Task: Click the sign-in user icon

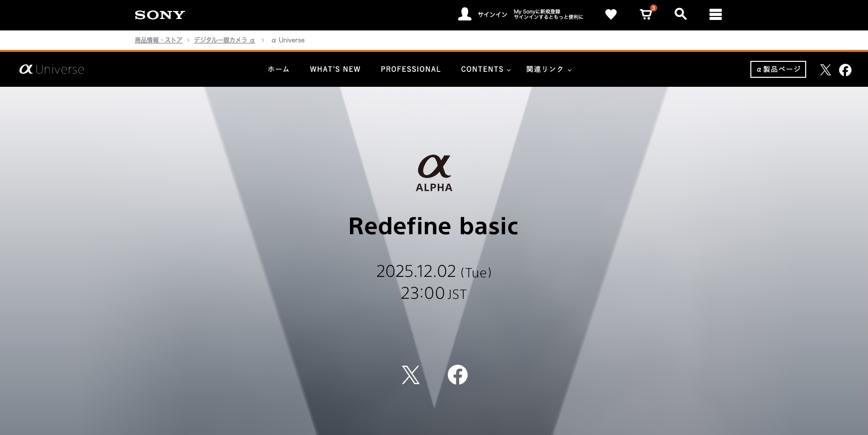Action: point(465,14)
